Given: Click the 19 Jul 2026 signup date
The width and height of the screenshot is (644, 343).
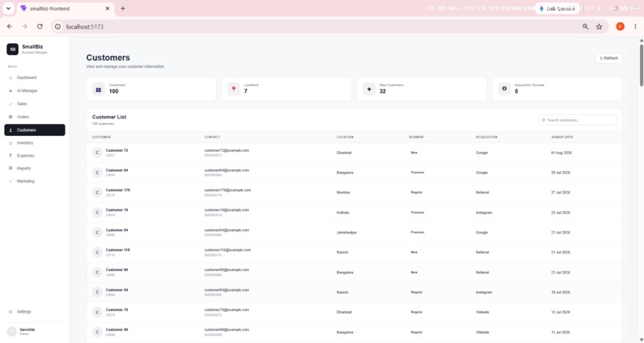Looking at the screenshot, I should [x=561, y=293].
